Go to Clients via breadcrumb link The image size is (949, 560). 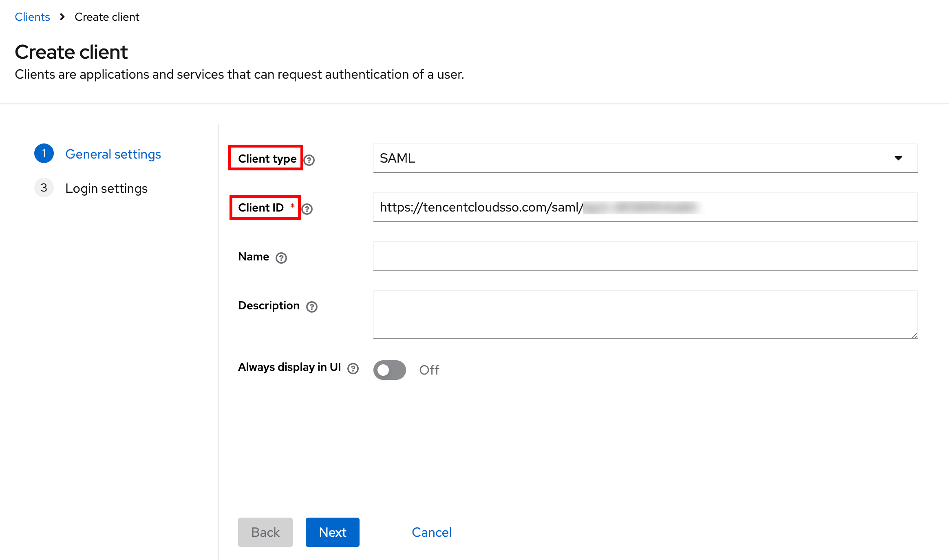32,17
